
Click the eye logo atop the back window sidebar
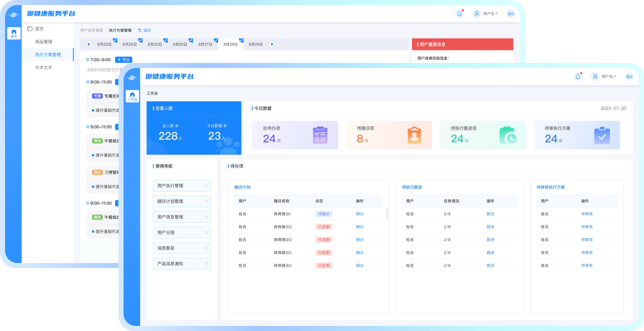pyautogui.click(x=14, y=15)
